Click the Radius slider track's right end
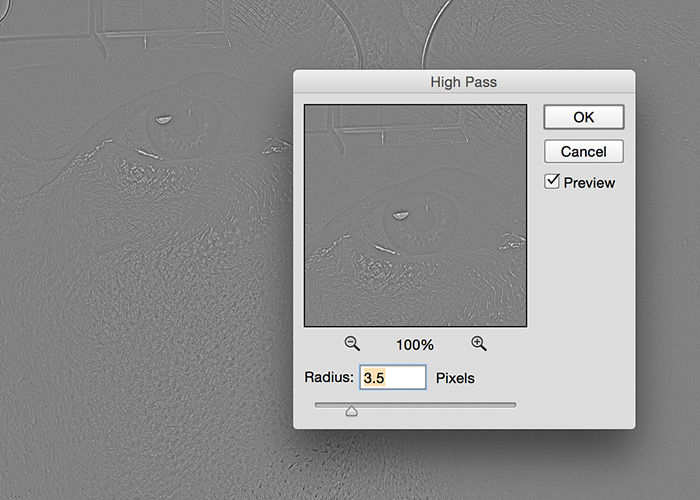Image resolution: width=700 pixels, height=500 pixels. pyautogui.click(x=513, y=405)
